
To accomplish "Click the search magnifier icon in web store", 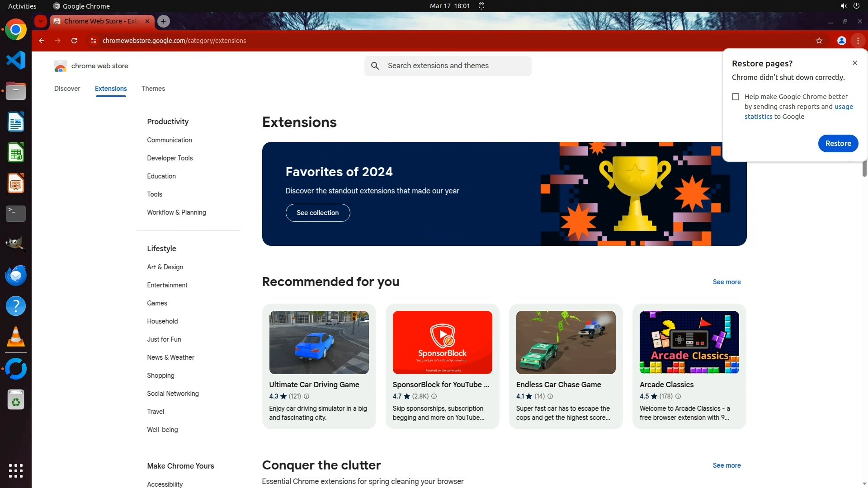I will tap(375, 66).
